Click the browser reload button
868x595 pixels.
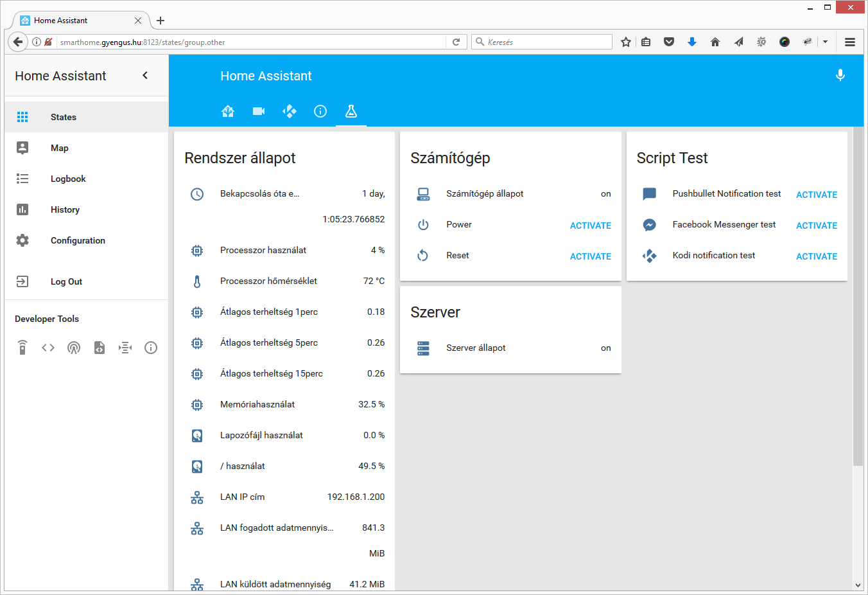point(456,42)
